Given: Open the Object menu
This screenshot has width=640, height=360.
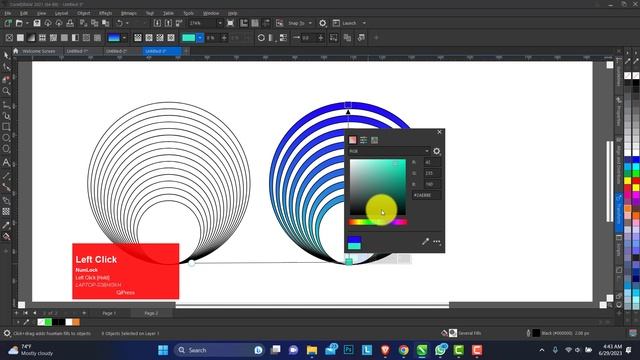Looking at the screenshot, I should 83,13.
